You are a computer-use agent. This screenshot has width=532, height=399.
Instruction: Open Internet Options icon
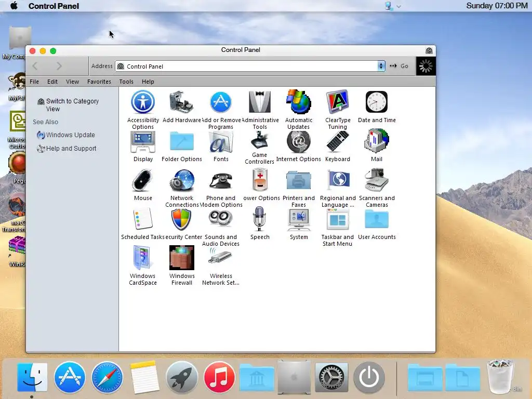299,141
